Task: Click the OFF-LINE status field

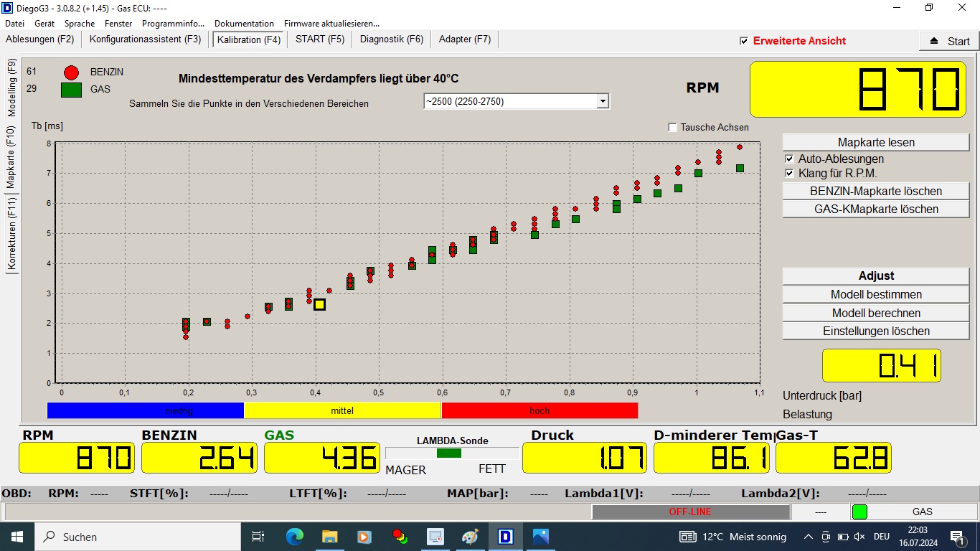Action: click(x=690, y=512)
